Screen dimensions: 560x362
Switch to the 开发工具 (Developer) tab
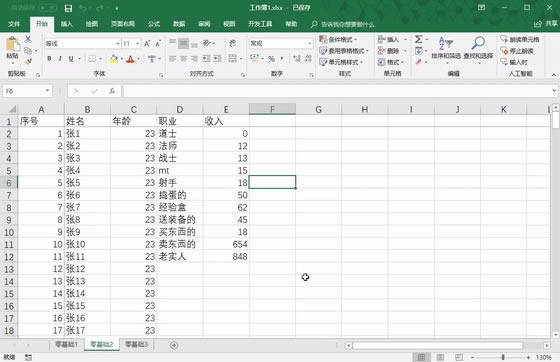click(x=260, y=24)
